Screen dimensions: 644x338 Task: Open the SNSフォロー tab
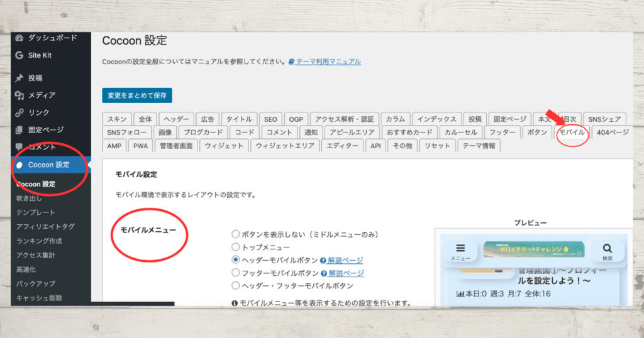(126, 132)
